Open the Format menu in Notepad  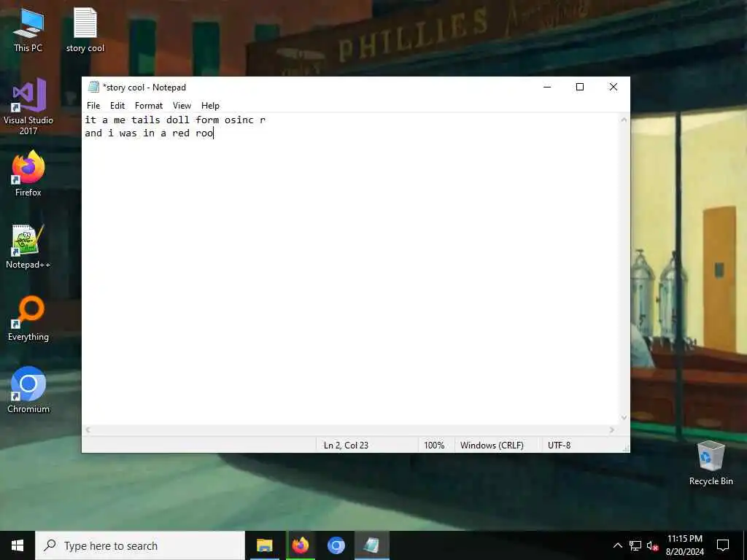tap(149, 106)
